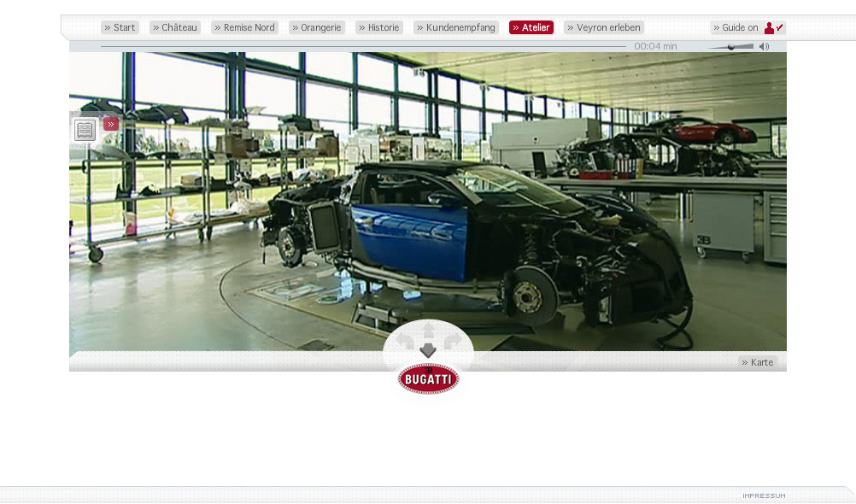Screen dimensions: 856x504
Task: Click the video progress bar
Action: [363, 47]
